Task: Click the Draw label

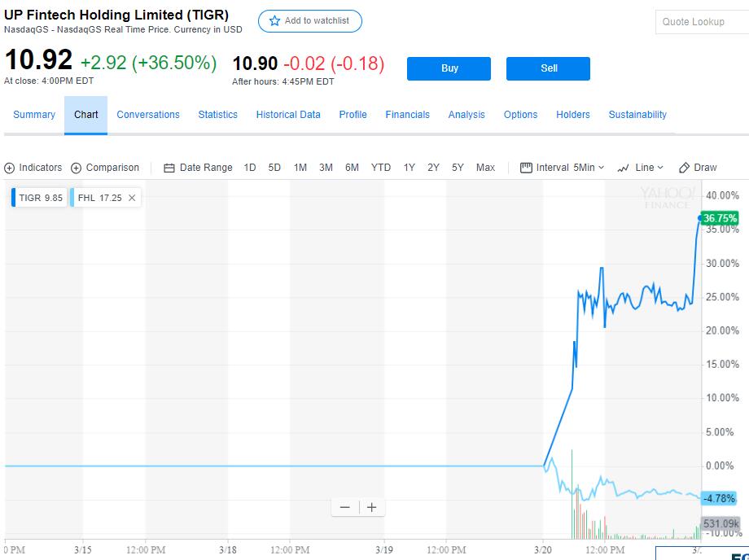Action: [x=705, y=168]
